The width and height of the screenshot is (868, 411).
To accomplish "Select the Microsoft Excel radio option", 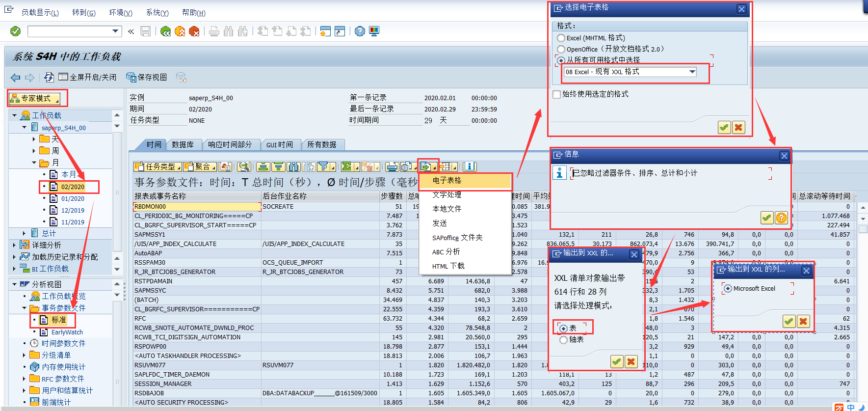I will pos(728,289).
